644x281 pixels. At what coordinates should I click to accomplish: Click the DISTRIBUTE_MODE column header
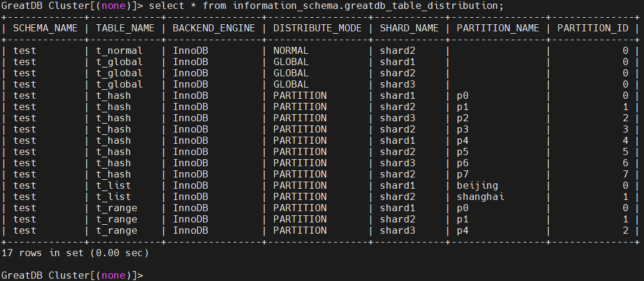pos(317,28)
